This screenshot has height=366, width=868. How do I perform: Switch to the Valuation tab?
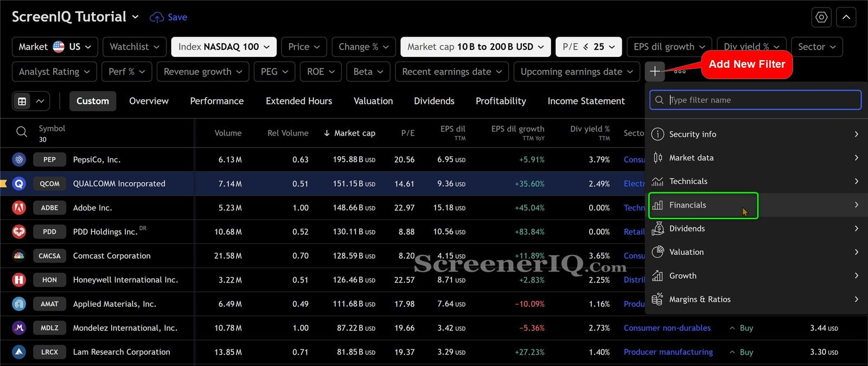coord(373,101)
